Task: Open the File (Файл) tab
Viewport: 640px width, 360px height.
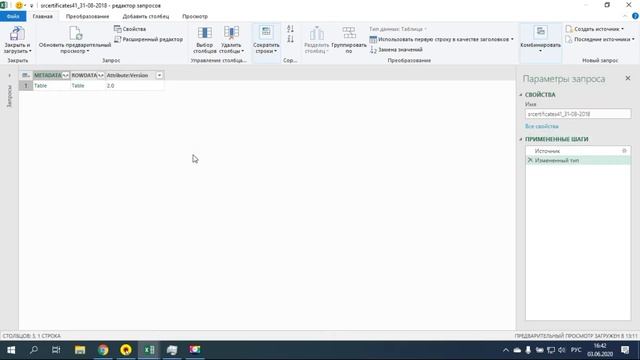Action: (x=13, y=16)
